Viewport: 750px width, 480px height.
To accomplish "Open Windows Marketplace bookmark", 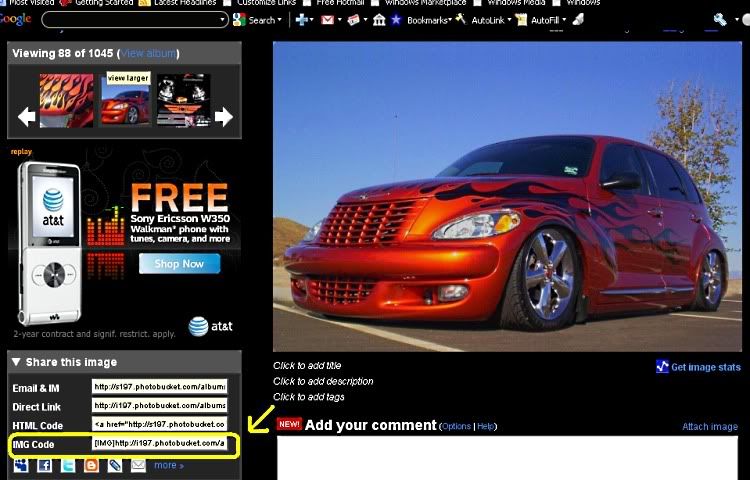I will 419,2.
